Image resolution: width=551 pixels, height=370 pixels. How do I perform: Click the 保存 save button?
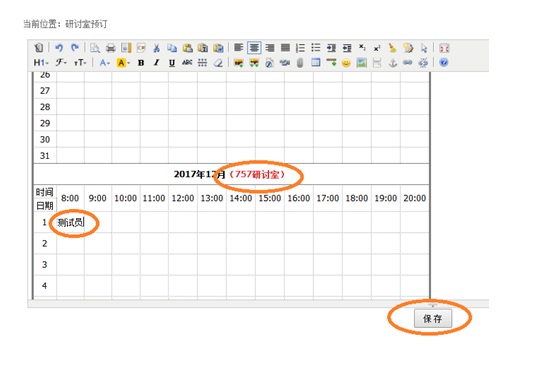[x=433, y=318]
